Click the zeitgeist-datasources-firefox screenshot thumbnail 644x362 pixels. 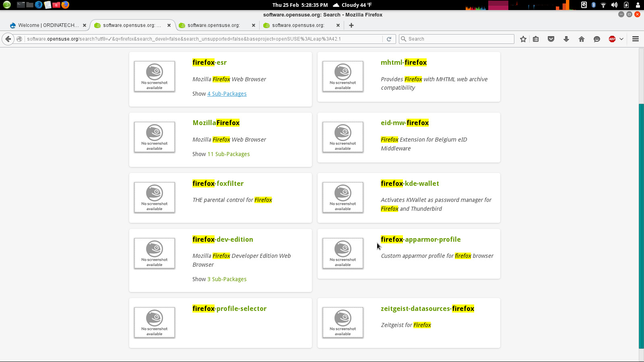[343, 323]
